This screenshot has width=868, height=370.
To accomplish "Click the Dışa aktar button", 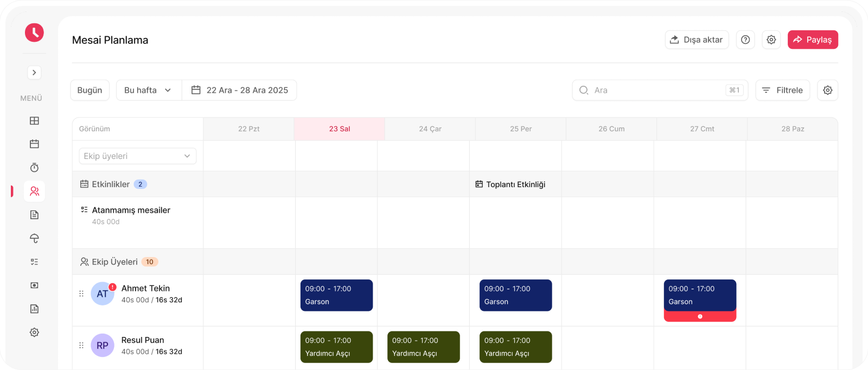I will click(x=697, y=40).
